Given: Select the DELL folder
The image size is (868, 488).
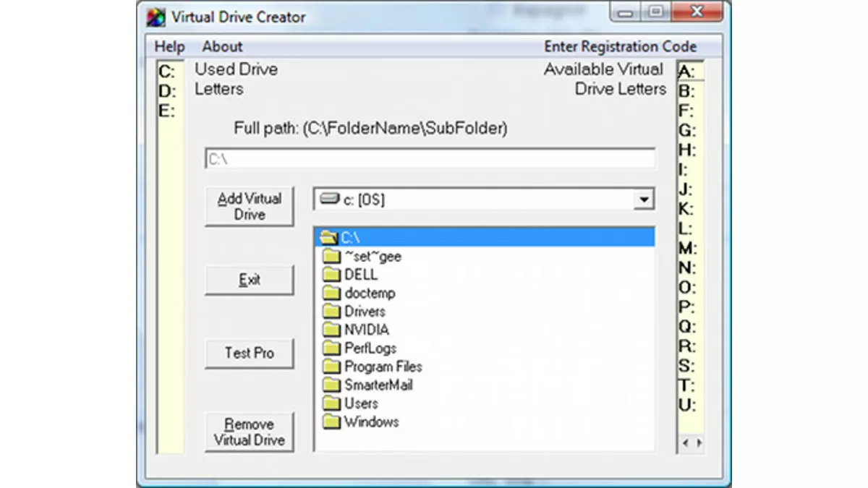Looking at the screenshot, I should (x=350, y=275).
